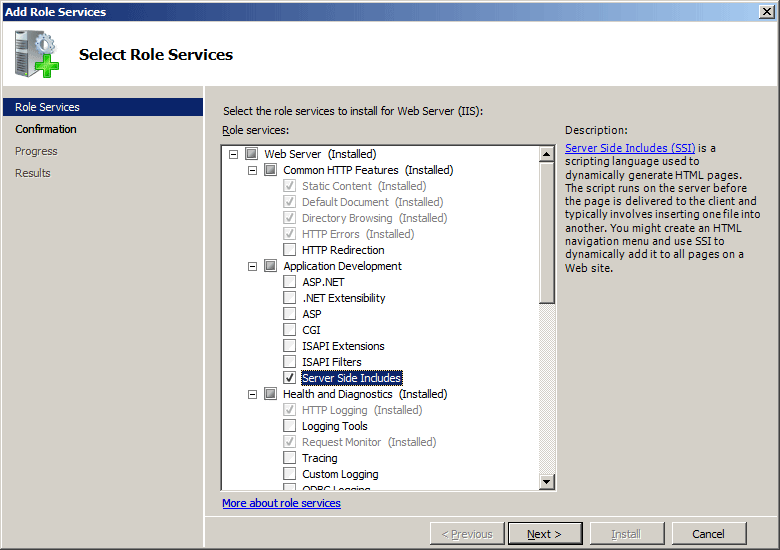Click the Next button
780x550 pixels.
click(545, 534)
